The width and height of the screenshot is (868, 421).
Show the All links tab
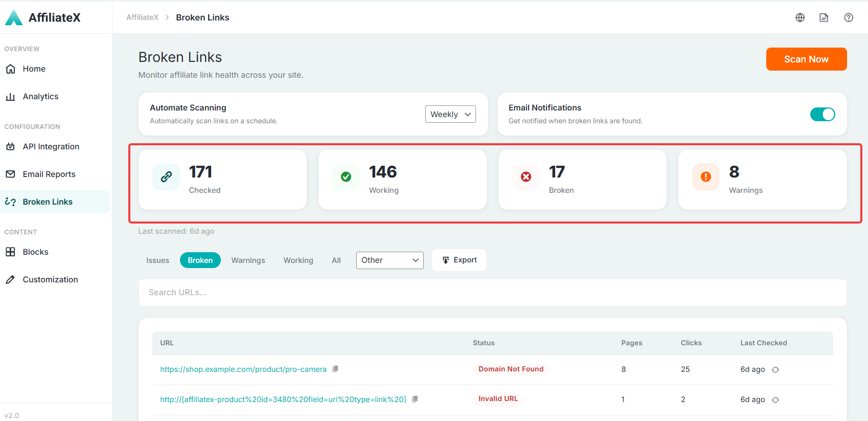point(336,260)
